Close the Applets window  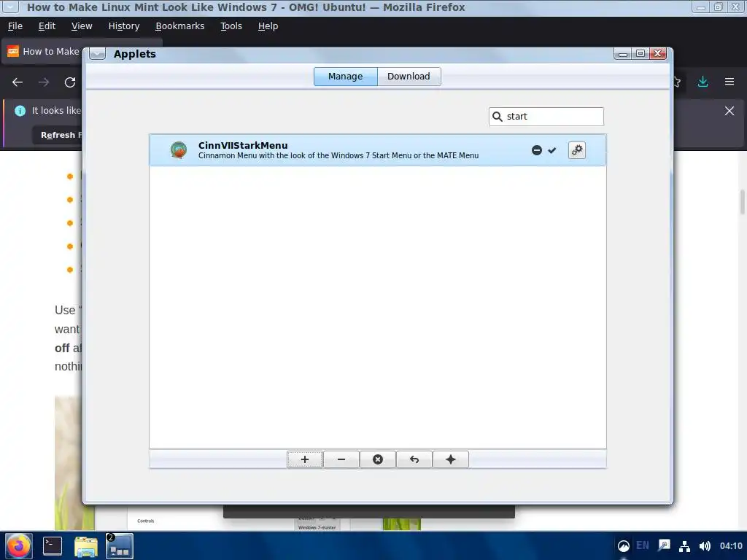(658, 53)
